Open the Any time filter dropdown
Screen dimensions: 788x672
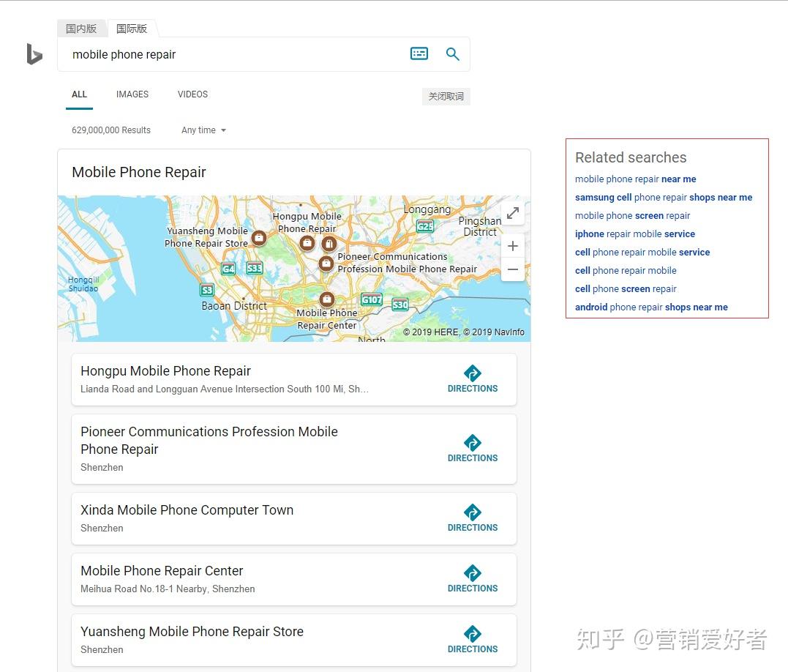coord(203,130)
